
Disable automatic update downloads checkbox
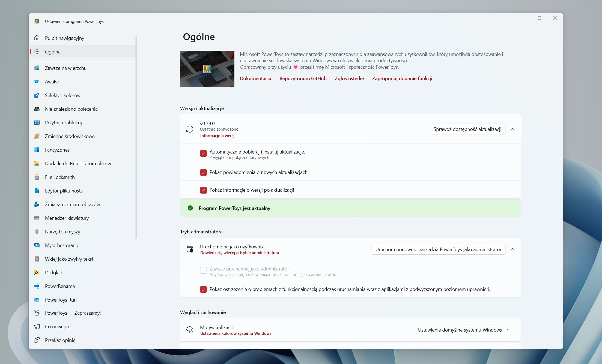(203, 154)
